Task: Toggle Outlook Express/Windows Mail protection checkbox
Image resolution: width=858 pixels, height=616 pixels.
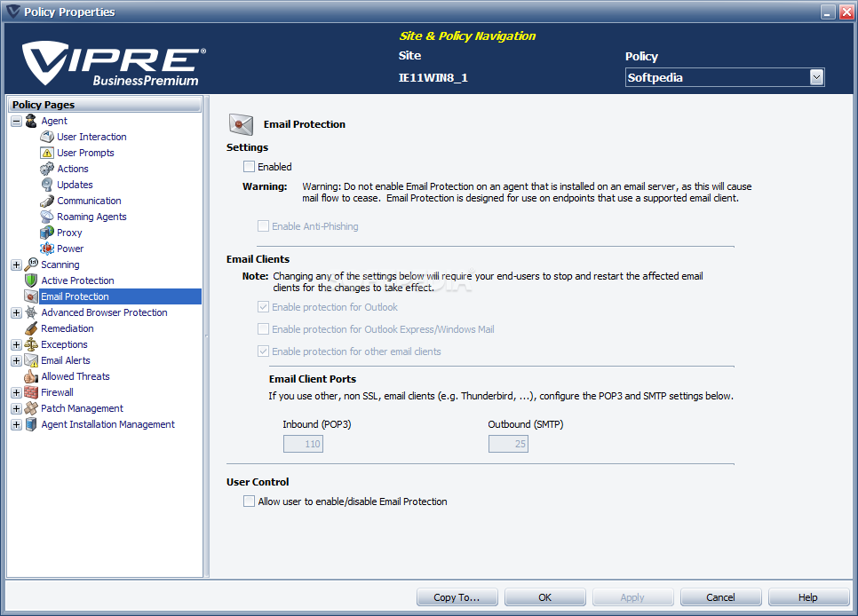Action: (x=263, y=328)
